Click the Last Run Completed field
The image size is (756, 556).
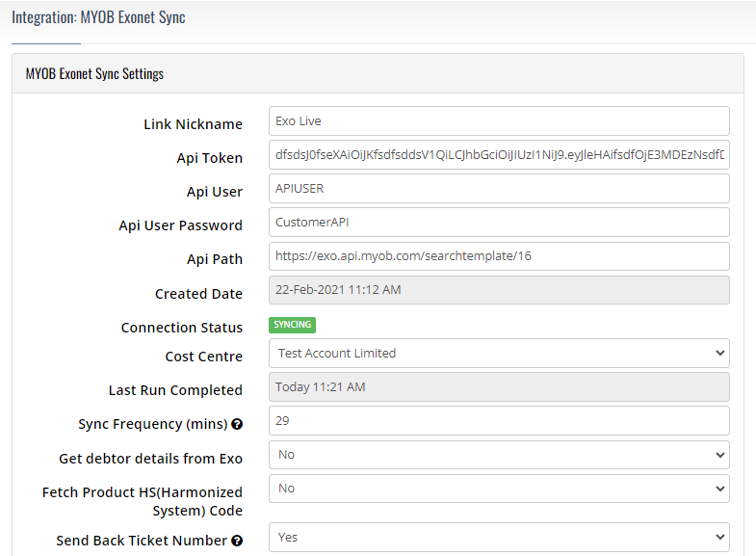pyautogui.click(x=499, y=386)
